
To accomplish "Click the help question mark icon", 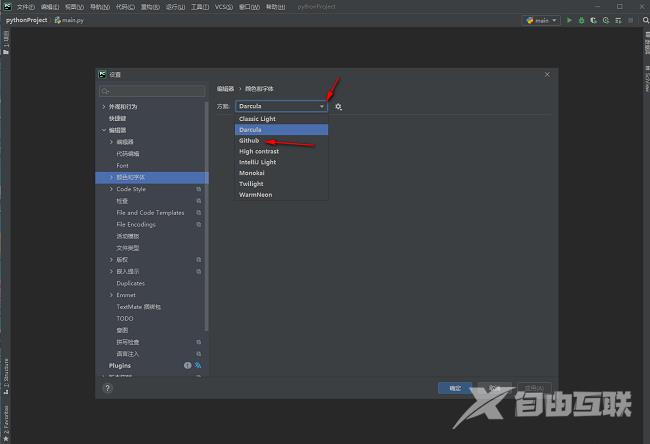I will (x=108, y=388).
